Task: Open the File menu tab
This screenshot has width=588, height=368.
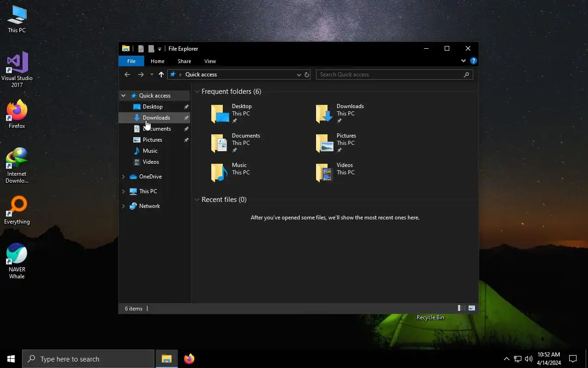Action: click(x=131, y=61)
